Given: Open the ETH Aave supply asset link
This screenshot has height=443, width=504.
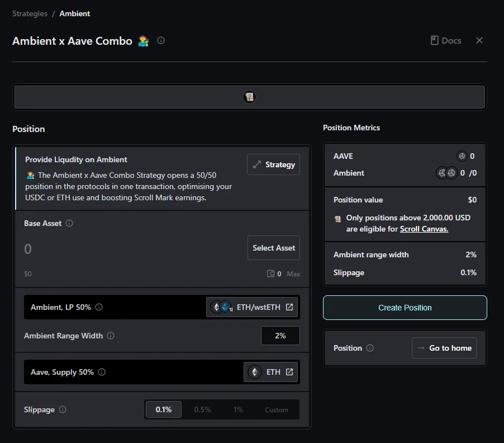Looking at the screenshot, I should pos(270,372).
